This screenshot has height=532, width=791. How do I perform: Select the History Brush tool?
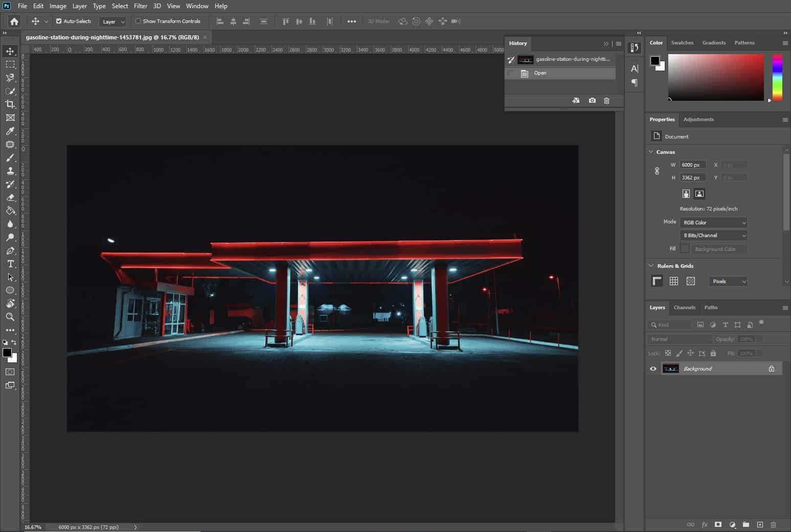[x=10, y=184]
